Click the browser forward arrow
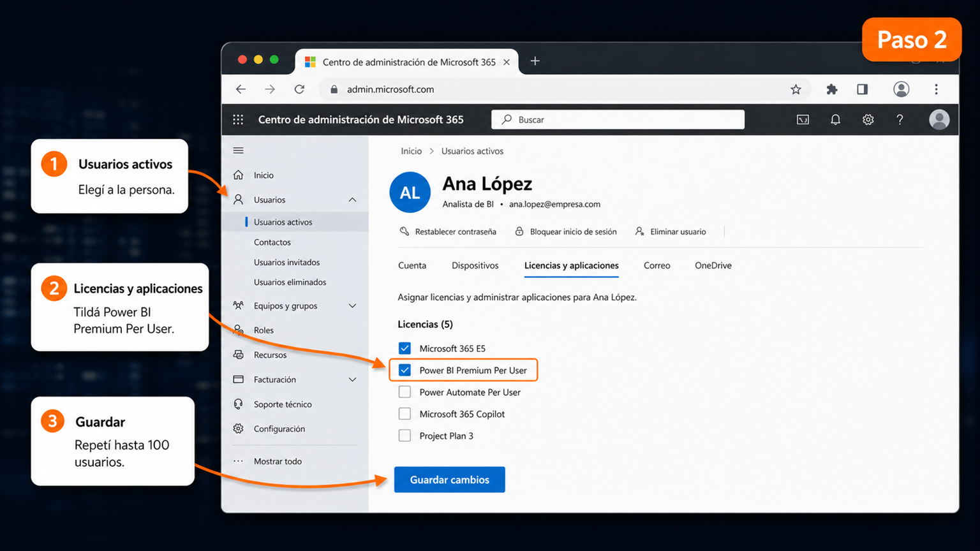Screen dimensions: 980x551 pos(270,89)
